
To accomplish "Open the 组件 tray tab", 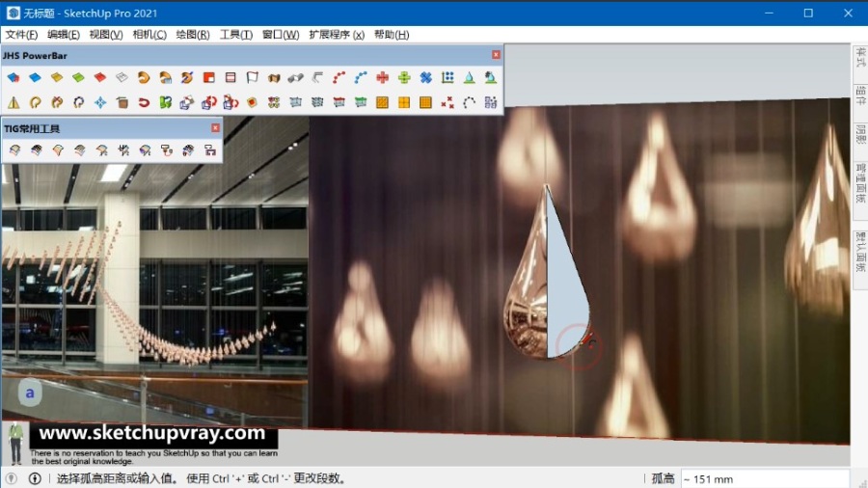I will click(x=860, y=95).
